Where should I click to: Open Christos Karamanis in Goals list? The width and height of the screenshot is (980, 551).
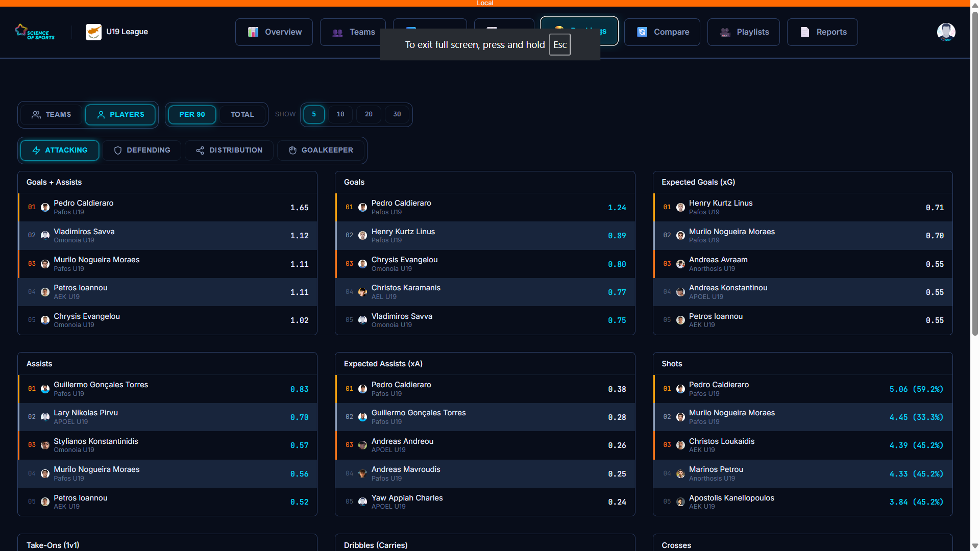[x=485, y=292]
